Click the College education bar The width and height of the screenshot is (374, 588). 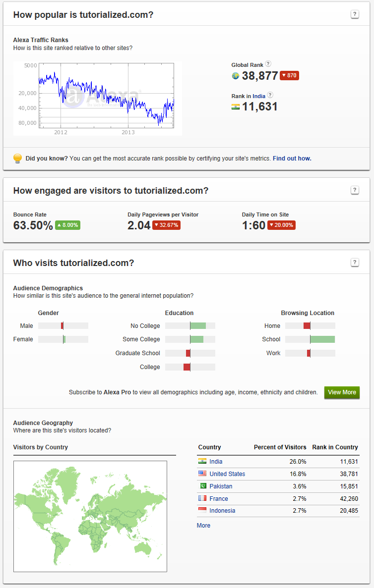click(x=190, y=367)
